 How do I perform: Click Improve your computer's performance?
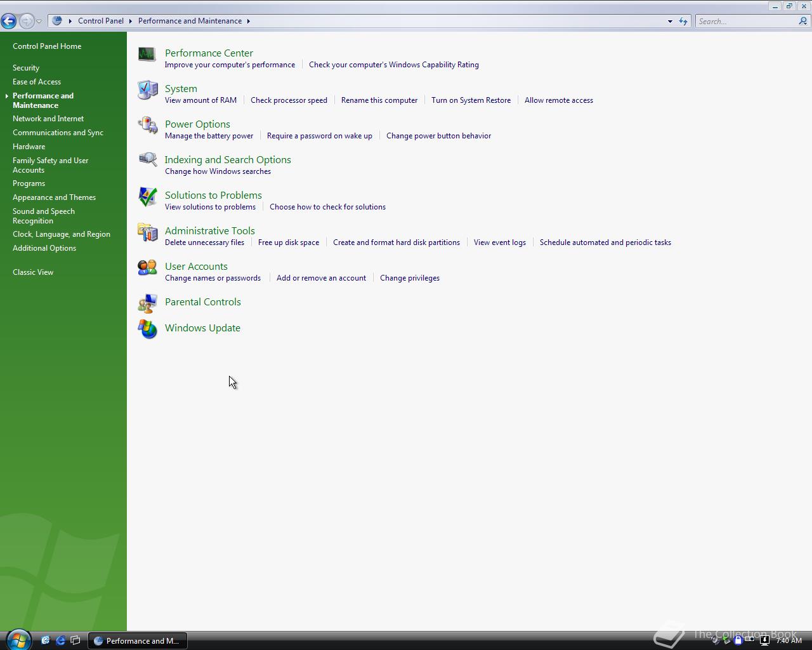230,65
